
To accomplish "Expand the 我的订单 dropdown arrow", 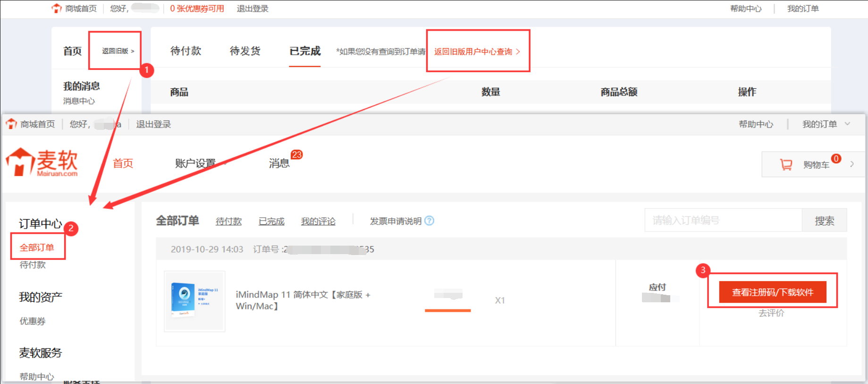I will pyautogui.click(x=847, y=124).
